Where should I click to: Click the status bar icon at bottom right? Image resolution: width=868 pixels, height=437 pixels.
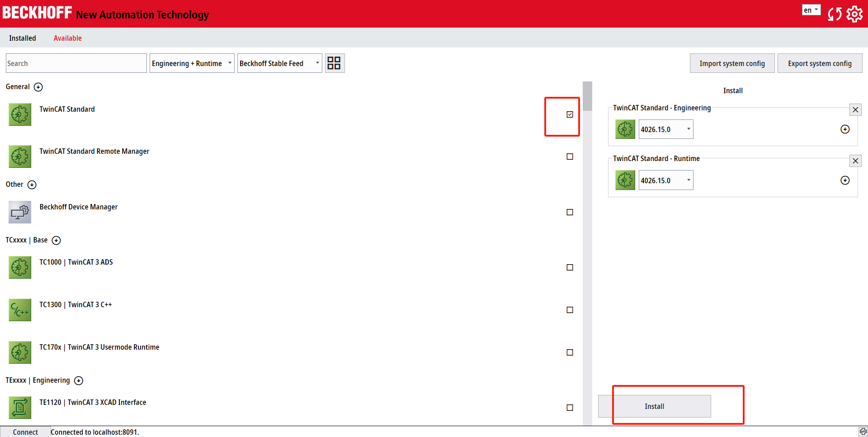(x=863, y=432)
